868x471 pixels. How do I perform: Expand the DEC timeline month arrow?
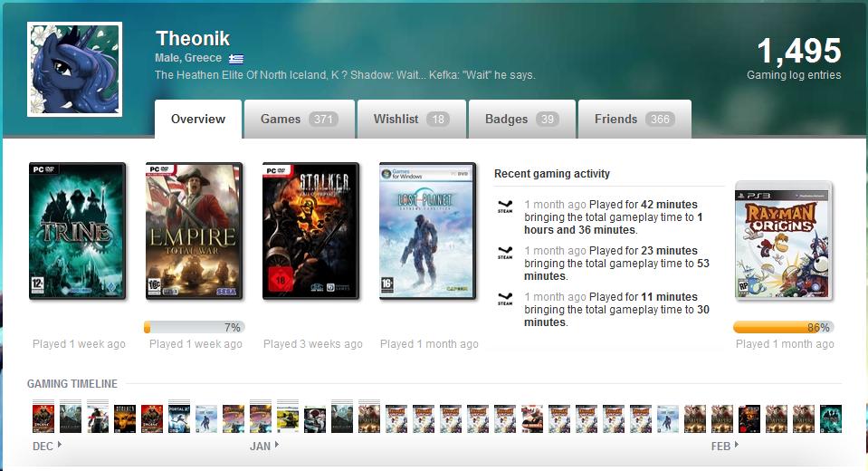59,445
